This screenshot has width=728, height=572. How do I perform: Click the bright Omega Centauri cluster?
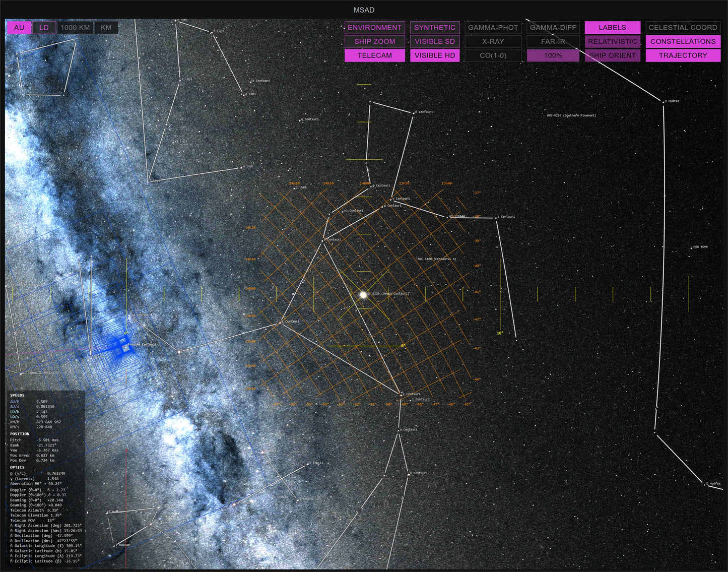pyautogui.click(x=363, y=294)
